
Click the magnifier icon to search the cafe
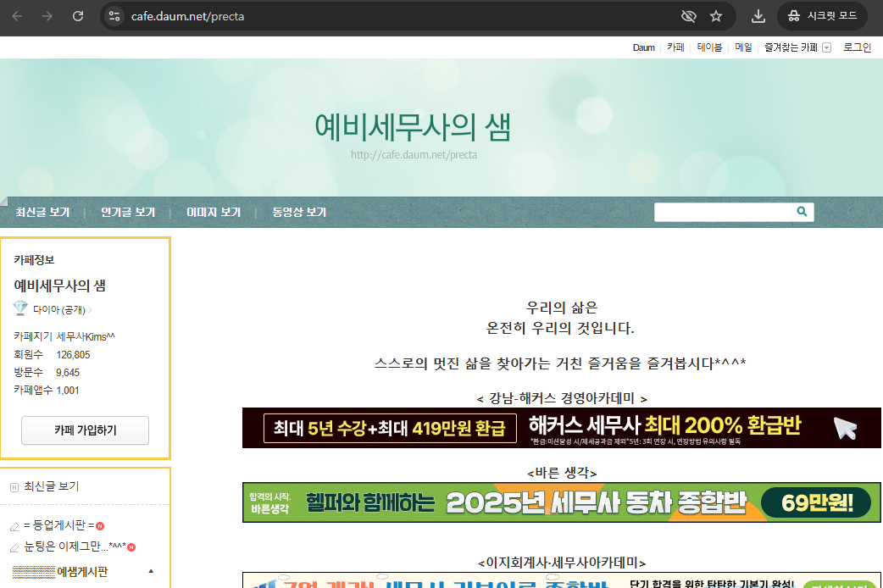click(x=801, y=211)
